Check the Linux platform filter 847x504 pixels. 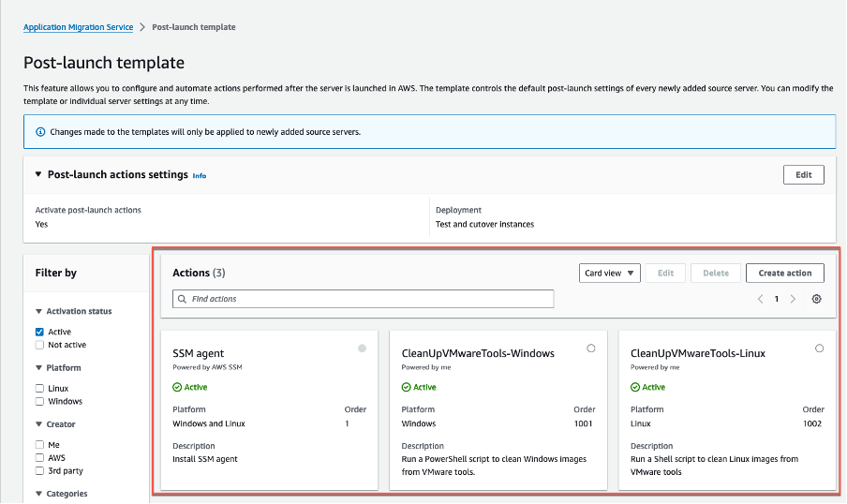(x=39, y=388)
